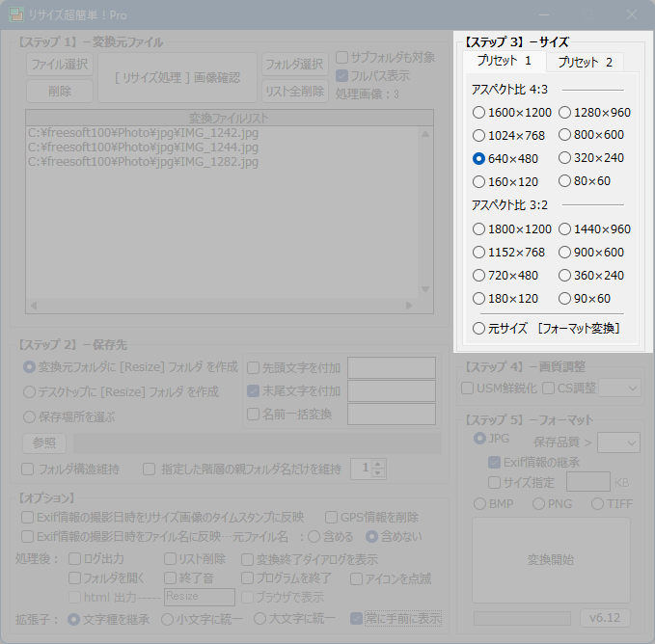
Task: Expand the 保存品質 quality dropdown
Action: pos(618,443)
